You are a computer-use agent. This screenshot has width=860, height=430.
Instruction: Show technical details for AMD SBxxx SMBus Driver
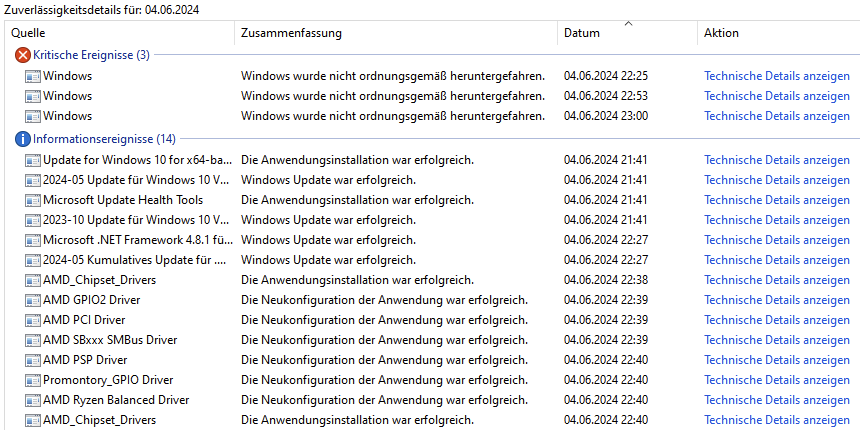(777, 340)
